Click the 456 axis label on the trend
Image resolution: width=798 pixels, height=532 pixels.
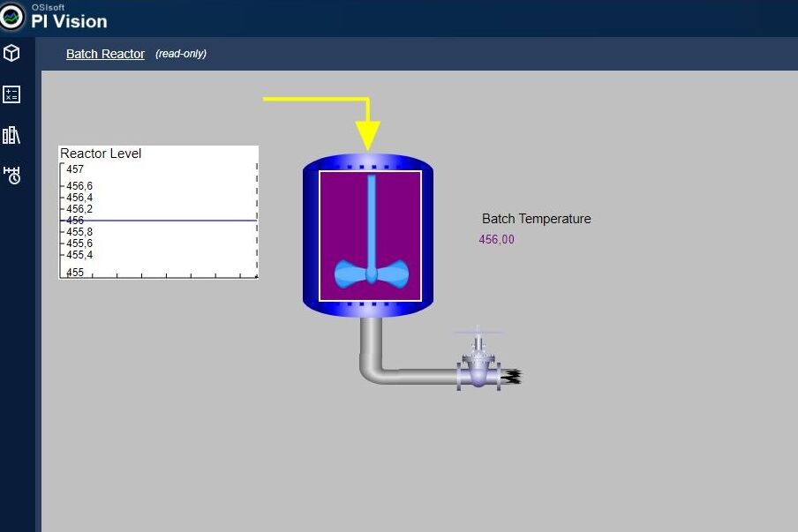(x=74, y=221)
